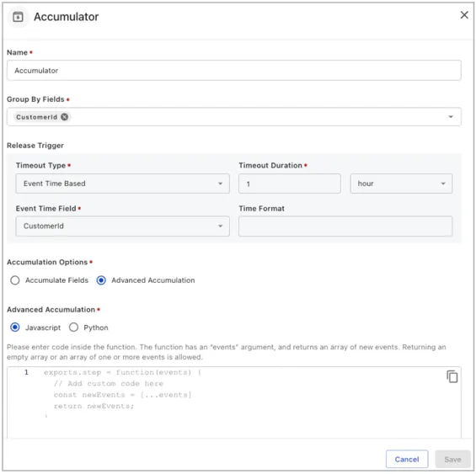The height and width of the screenshot is (474, 476).
Task: Open the Event Time Field dropdown
Action: tap(123, 226)
